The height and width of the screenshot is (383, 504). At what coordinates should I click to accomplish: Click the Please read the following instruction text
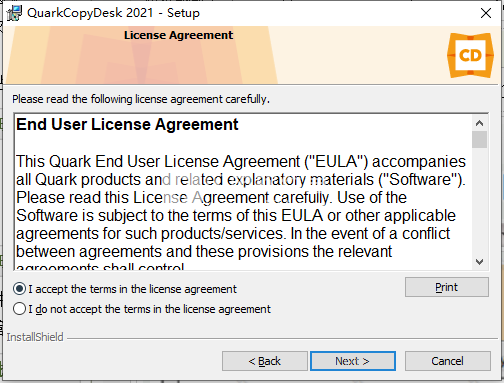[x=141, y=99]
